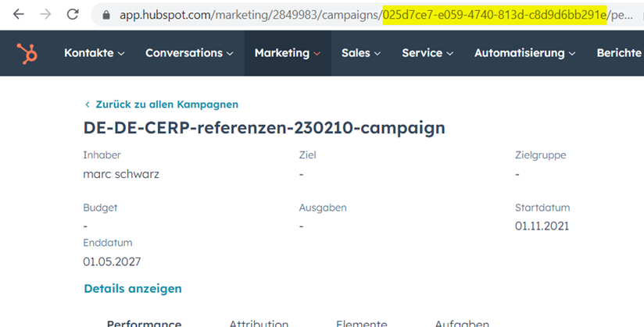644x327 pixels.
Task: Click the campaign title DE-DE-CERP-referenzen-230210-campaign
Action: pyautogui.click(x=264, y=128)
